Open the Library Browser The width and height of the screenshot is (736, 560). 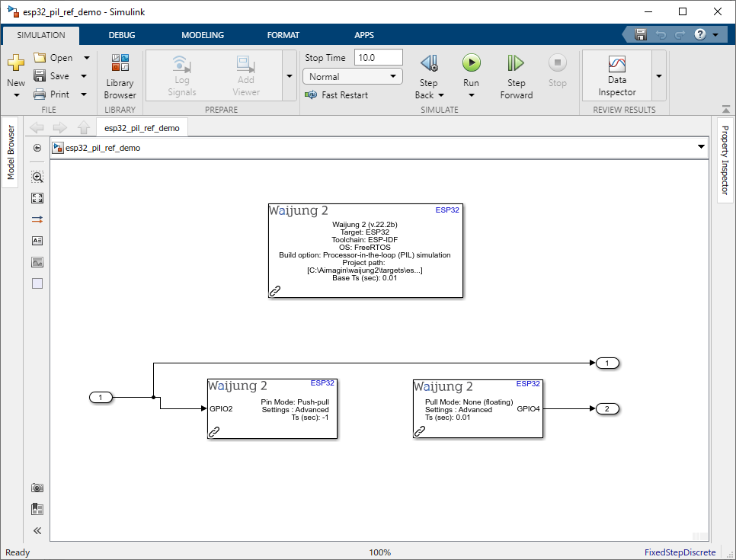(x=120, y=76)
